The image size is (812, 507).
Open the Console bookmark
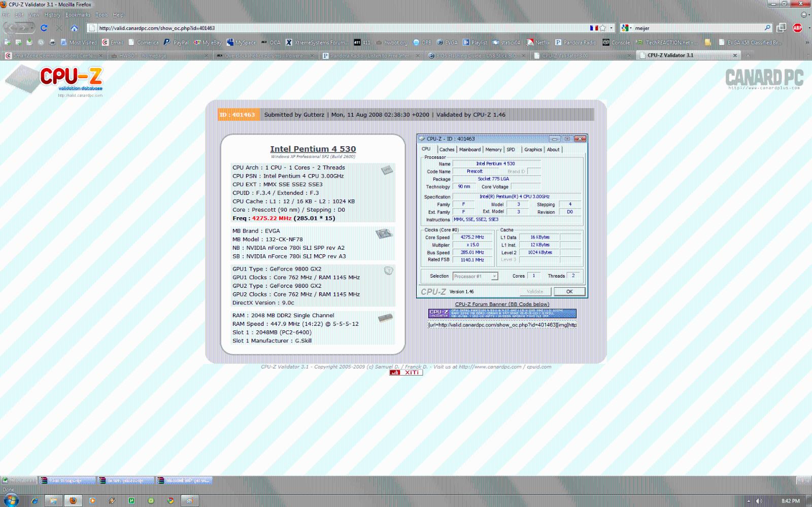point(616,43)
